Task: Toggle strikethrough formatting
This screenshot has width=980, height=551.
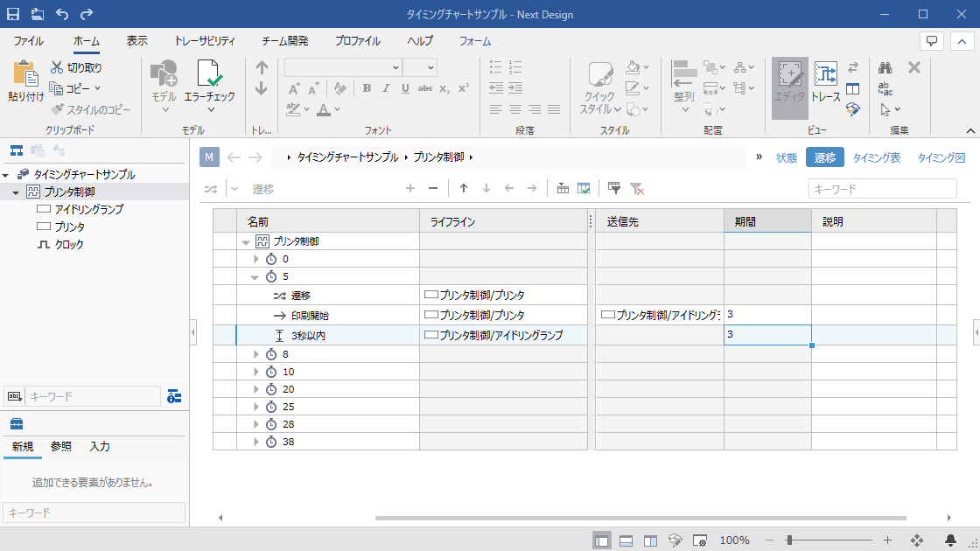Action: (425, 88)
